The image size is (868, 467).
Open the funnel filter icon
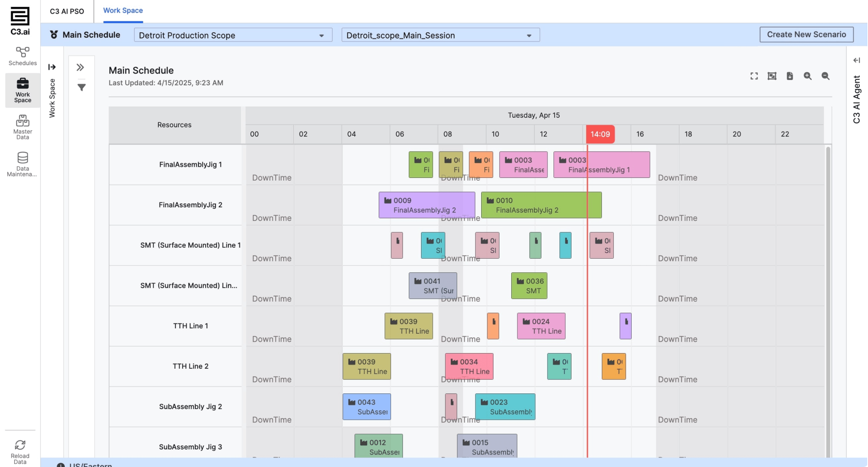pos(81,87)
